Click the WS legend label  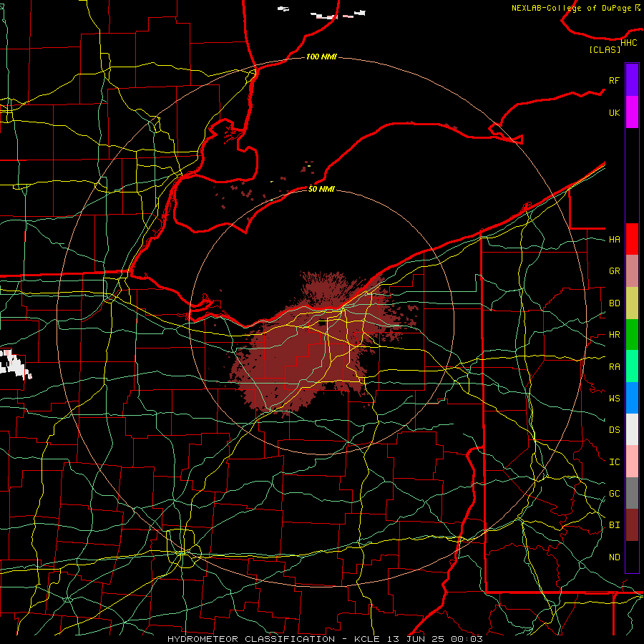click(x=614, y=398)
